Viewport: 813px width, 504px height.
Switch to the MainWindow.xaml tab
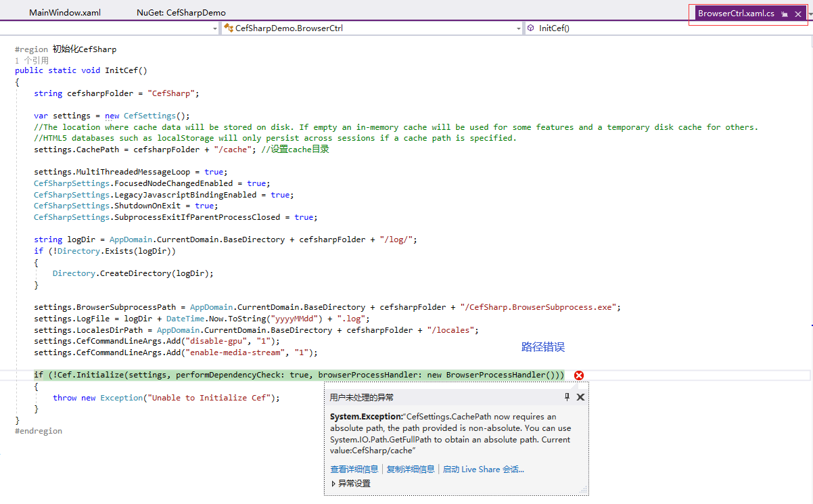pos(65,13)
